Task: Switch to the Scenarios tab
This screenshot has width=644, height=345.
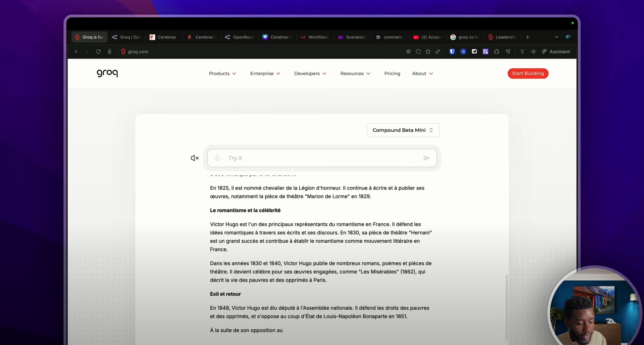Action: click(x=352, y=37)
